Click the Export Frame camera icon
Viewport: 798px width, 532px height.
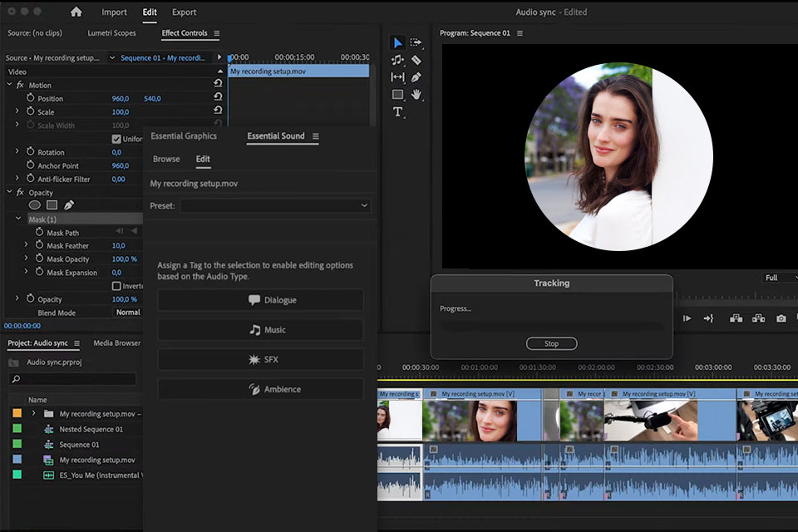tap(781, 318)
